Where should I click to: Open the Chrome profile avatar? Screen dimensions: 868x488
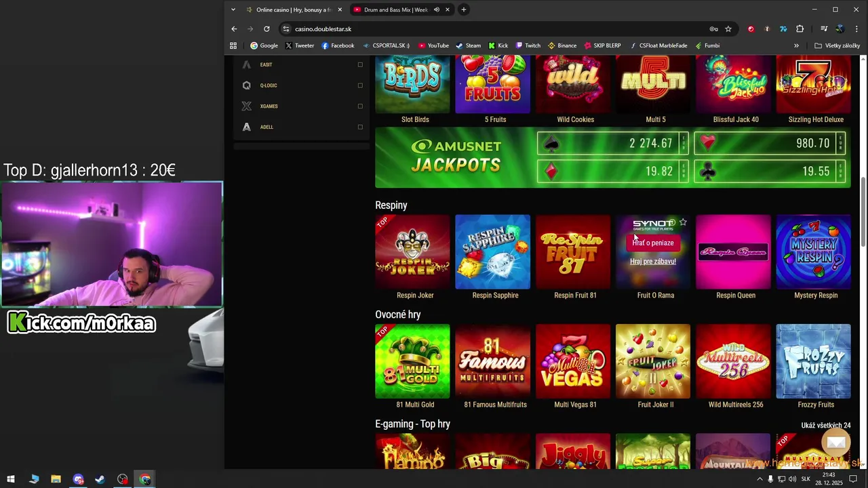coord(840,29)
